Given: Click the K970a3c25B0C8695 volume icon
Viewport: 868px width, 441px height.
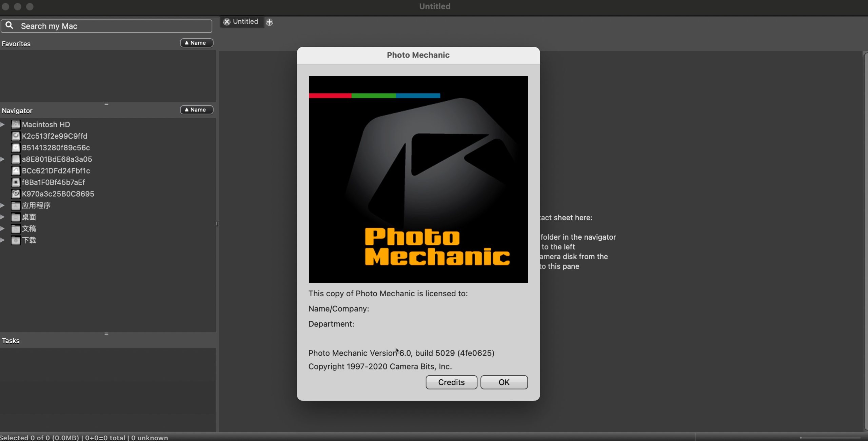Looking at the screenshot, I should (16, 194).
